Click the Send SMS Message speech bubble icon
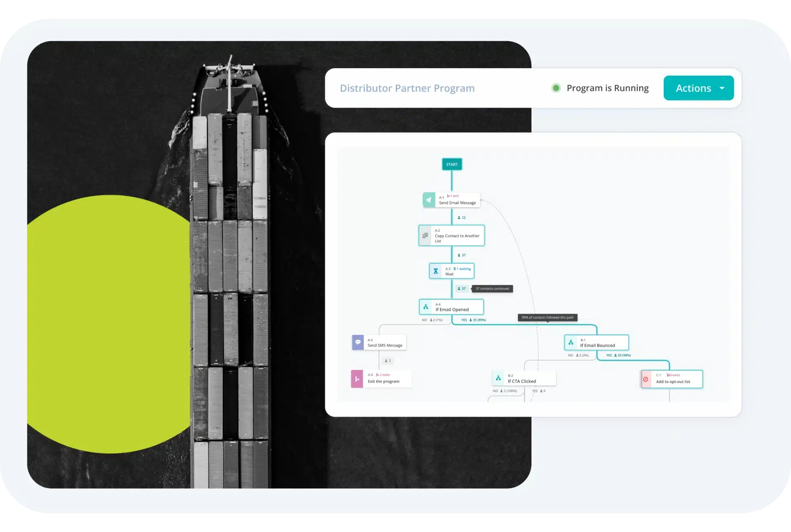The width and height of the screenshot is (791, 532). [358, 342]
